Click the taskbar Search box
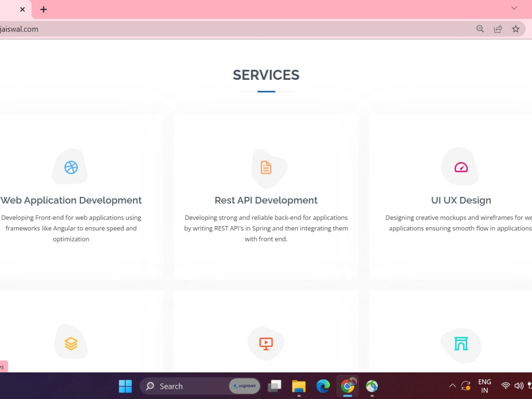 click(200, 386)
